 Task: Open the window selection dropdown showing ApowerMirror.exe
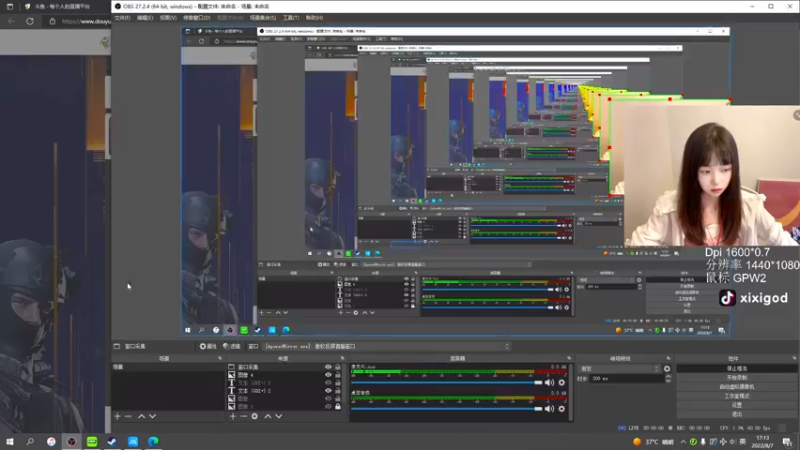[x=387, y=346]
